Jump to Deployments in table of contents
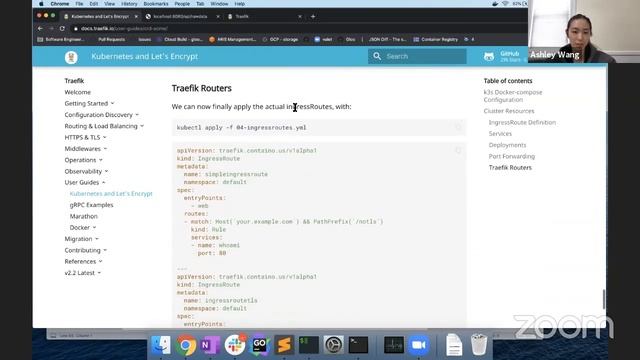 click(507, 145)
